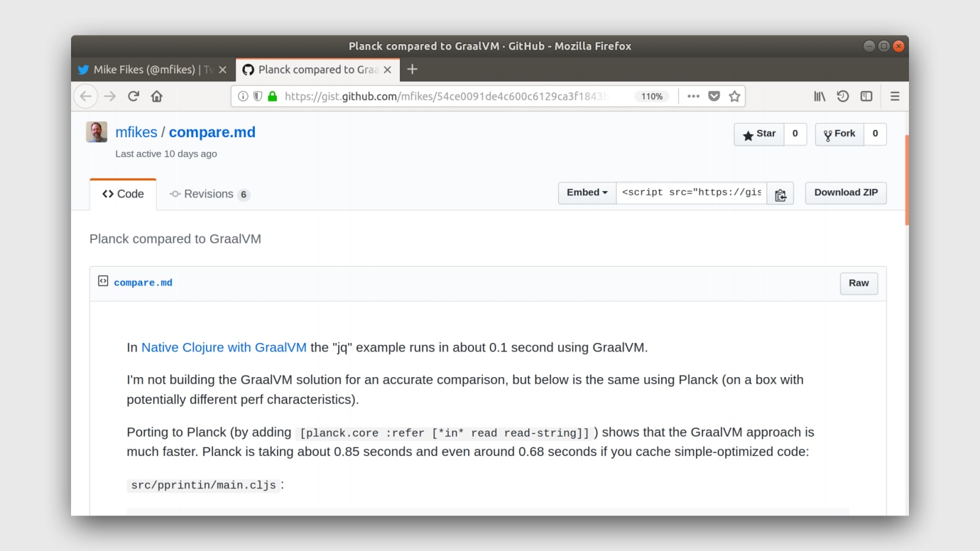This screenshot has width=980, height=551.
Task: Focus the embed script text field
Action: click(692, 193)
